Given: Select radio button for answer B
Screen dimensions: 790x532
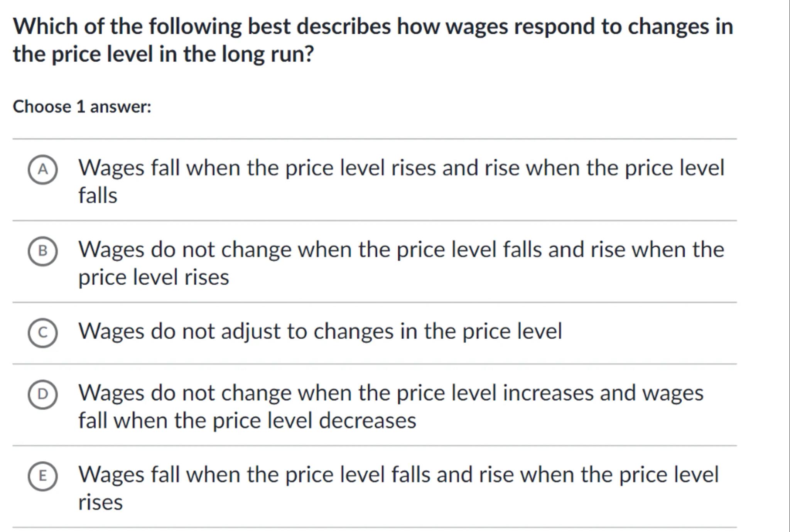Looking at the screenshot, I should tap(43, 251).
